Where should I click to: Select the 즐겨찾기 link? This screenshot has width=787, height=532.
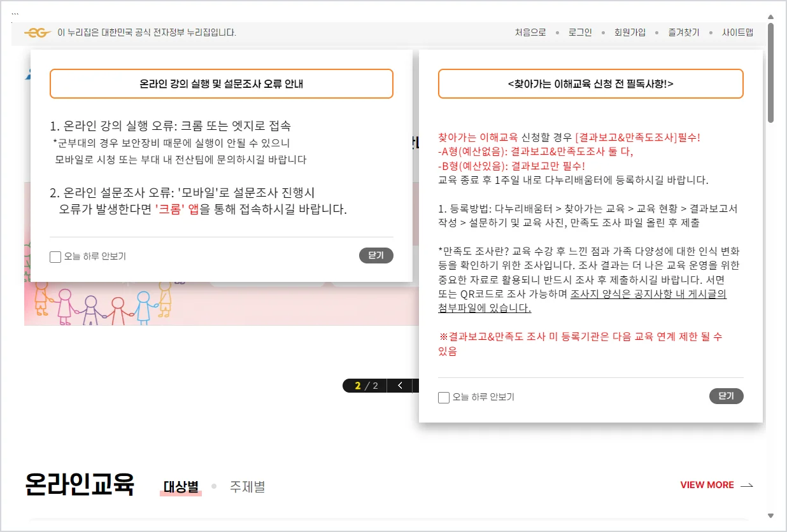[683, 32]
